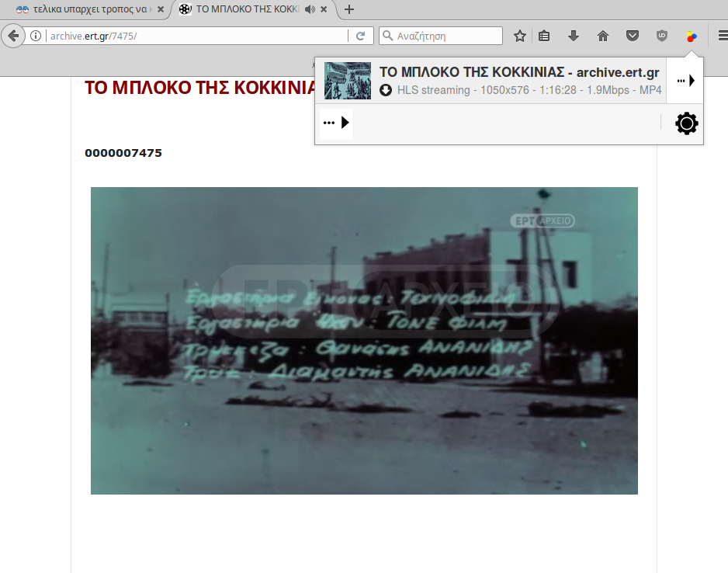728x573 pixels.
Task: Go back with the back arrow button
Action: click(x=14, y=36)
